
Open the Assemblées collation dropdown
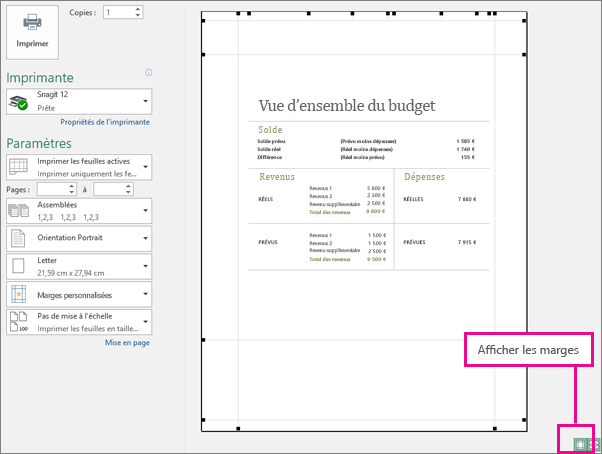(x=79, y=211)
